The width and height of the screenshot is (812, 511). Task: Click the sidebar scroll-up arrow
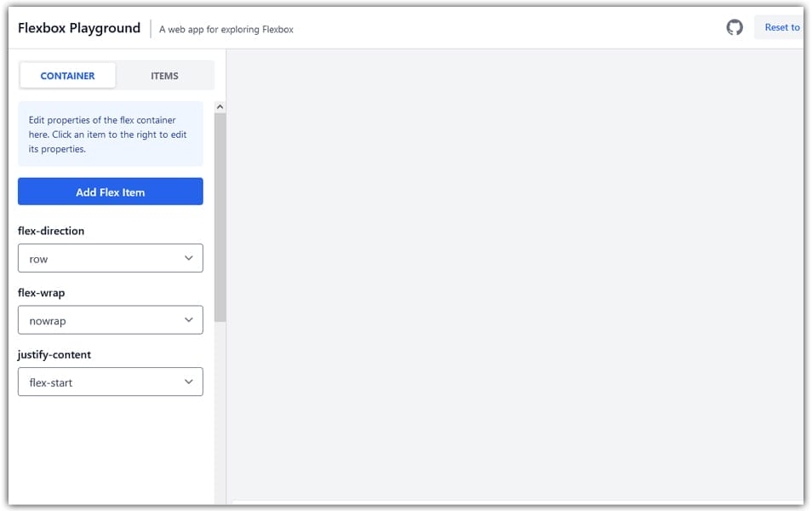220,107
